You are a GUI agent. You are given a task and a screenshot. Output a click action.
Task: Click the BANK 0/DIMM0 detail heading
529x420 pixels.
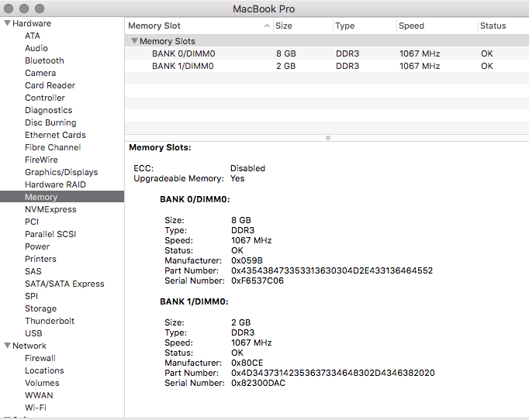pos(195,200)
